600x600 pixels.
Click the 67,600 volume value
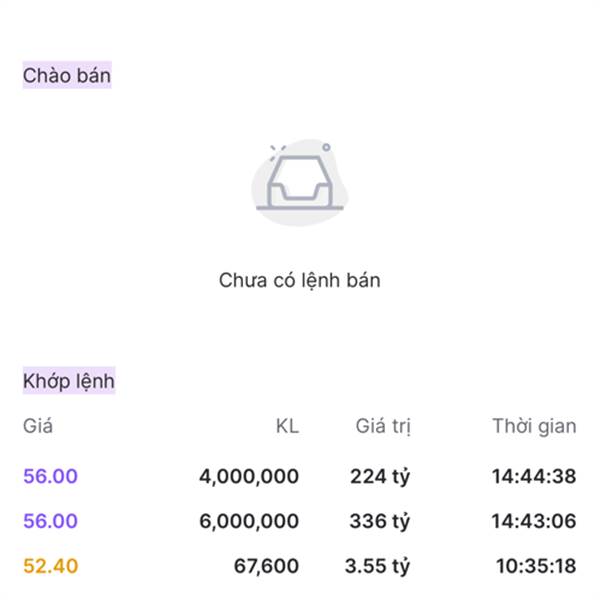266,566
